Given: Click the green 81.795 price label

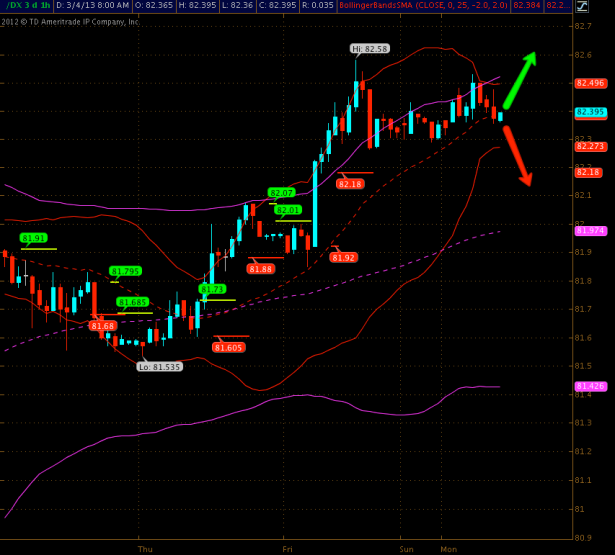Looking at the screenshot, I should (126, 271).
